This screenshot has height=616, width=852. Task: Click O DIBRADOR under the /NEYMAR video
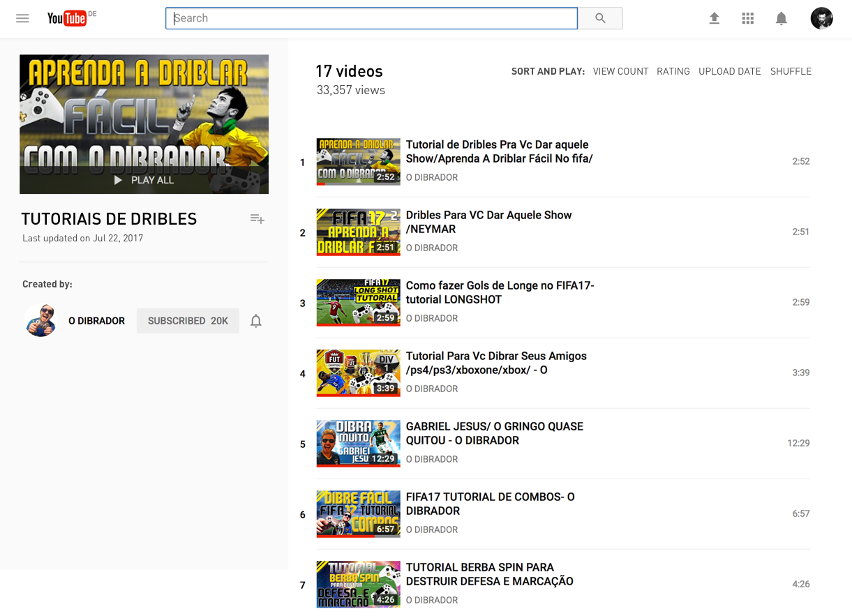point(432,248)
